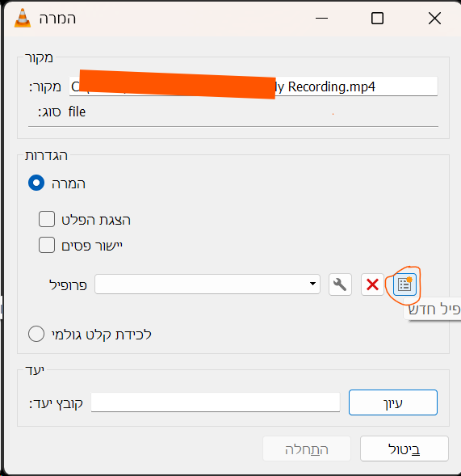The image size is (461, 476).
Task: Enable the הצגת הפלט checkbox
Action: (x=47, y=219)
